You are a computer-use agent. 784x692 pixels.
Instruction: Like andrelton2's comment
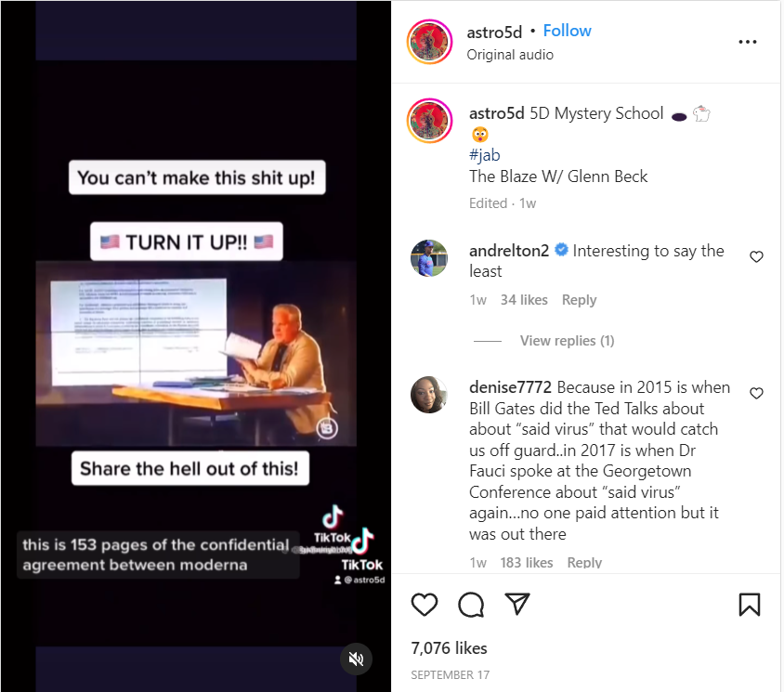(x=756, y=256)
